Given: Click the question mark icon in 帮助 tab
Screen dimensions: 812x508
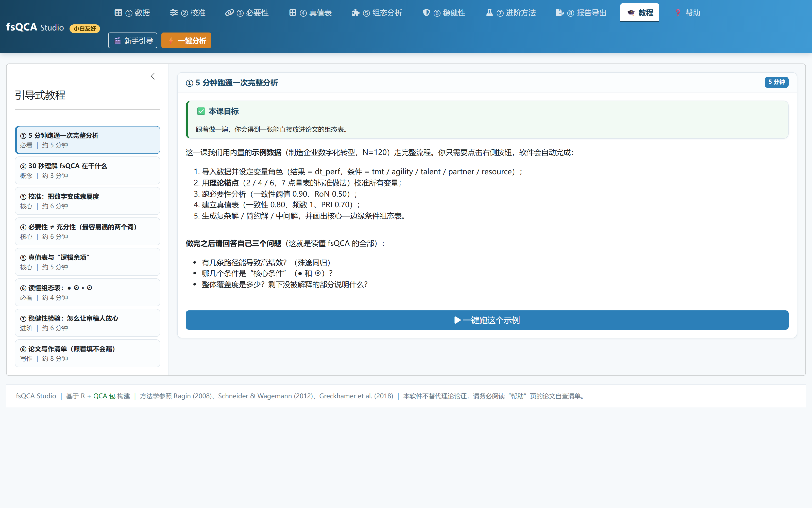Looking at the screenshot, I should [678, 13].
